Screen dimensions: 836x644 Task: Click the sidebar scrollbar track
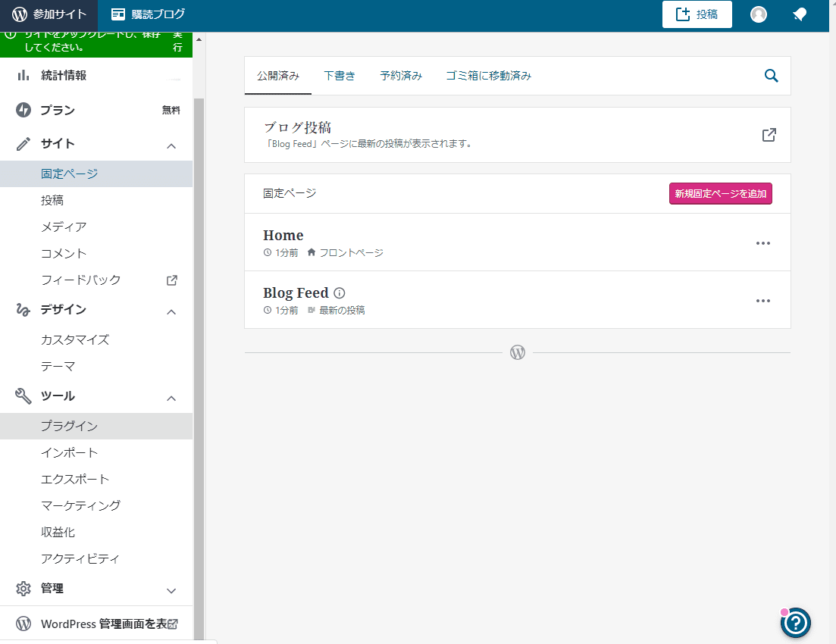(199, 303)
